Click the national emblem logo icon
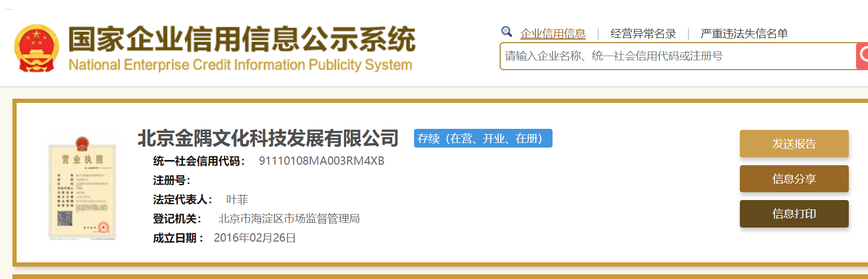This screenshot has height=279, width=868. pyautogui.click(x=36, y=48)
